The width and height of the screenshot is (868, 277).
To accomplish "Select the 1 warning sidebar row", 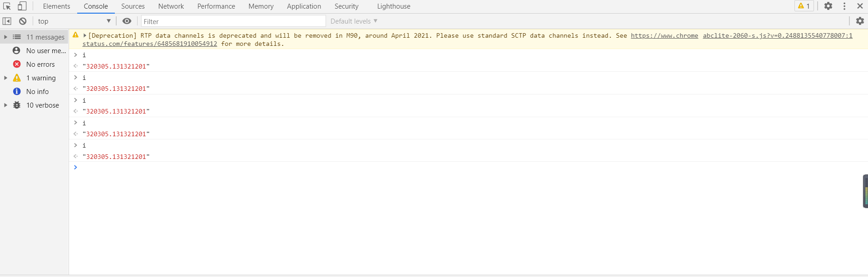I will pyautogui.click(x=34, y=78).
